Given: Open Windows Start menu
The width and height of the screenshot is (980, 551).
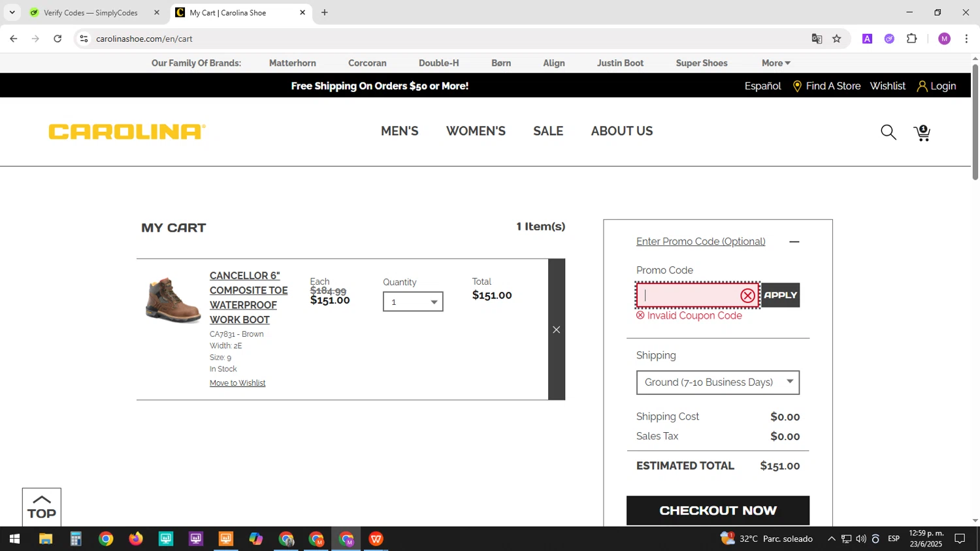Looking at the screenshot, I should (x=14, y=539).
